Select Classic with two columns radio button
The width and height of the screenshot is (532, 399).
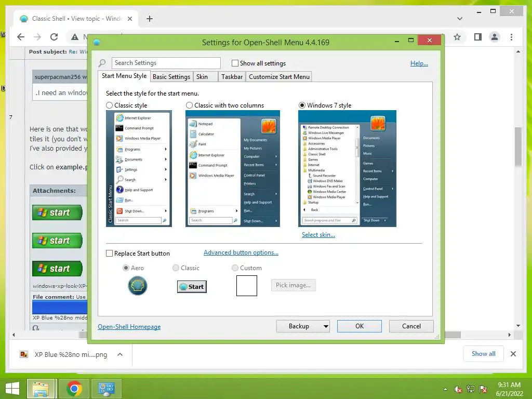pos(189,105)
